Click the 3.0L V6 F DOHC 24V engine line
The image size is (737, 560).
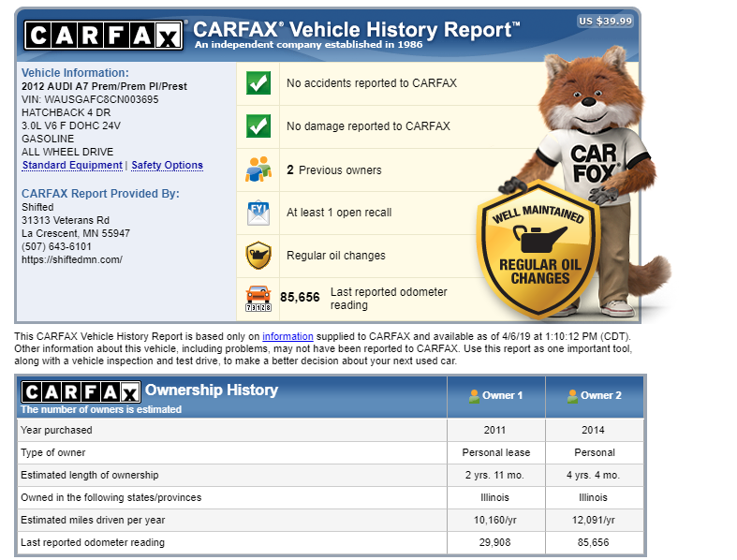point(71,125)
